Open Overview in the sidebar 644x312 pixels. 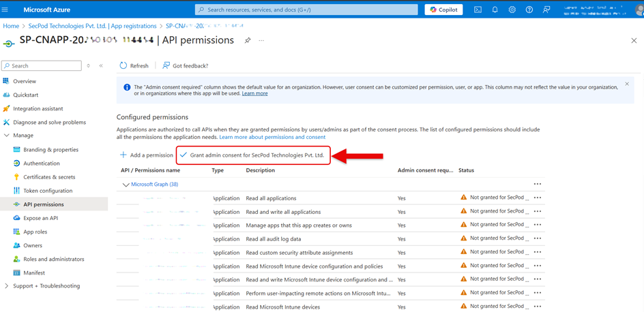tap(25, 81)
